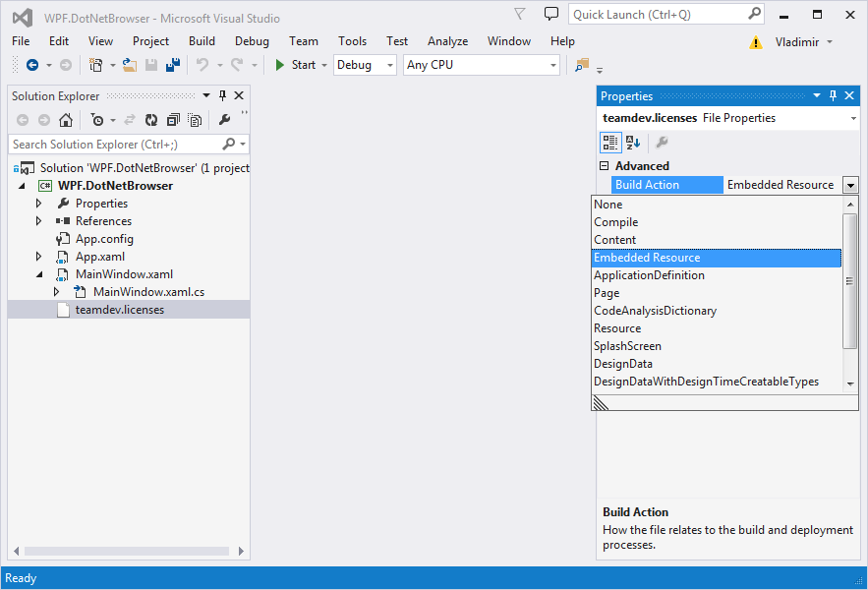Open the Build menu
Image resolution: width=868 pixels, height=590 pixels.
click(x=202, y=41)
